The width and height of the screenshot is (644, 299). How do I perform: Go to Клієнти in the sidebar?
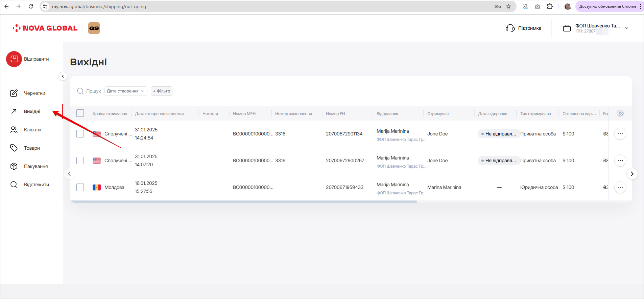(32, 130)
